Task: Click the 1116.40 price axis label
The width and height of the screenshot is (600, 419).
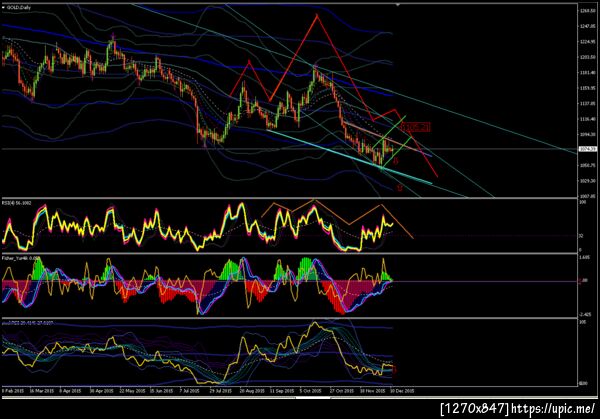Action: pos(587,119)
